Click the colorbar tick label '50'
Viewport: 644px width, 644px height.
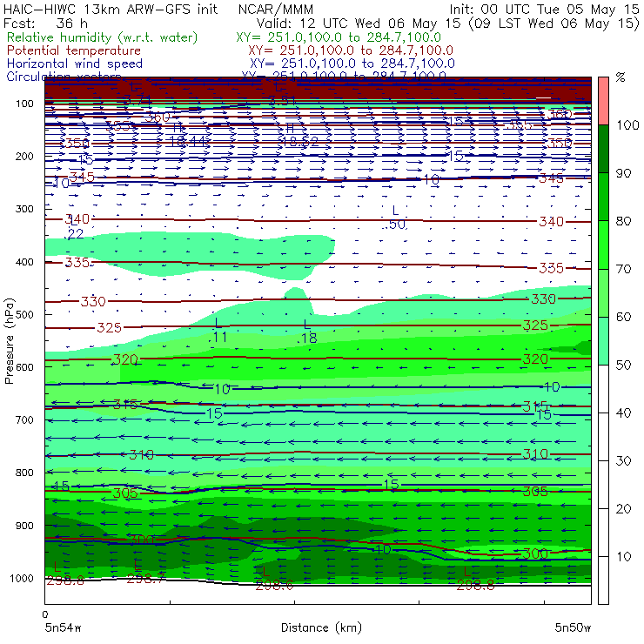623,366
